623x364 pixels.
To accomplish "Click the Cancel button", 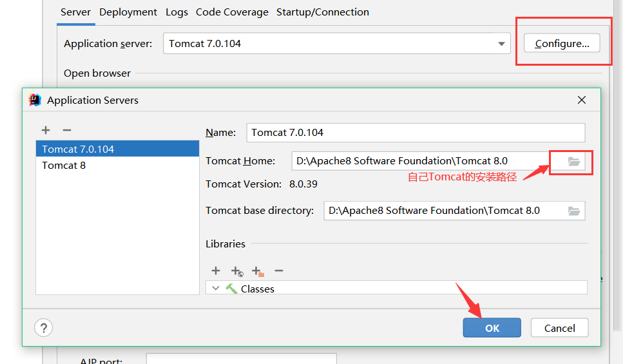I will click(559, 328).
